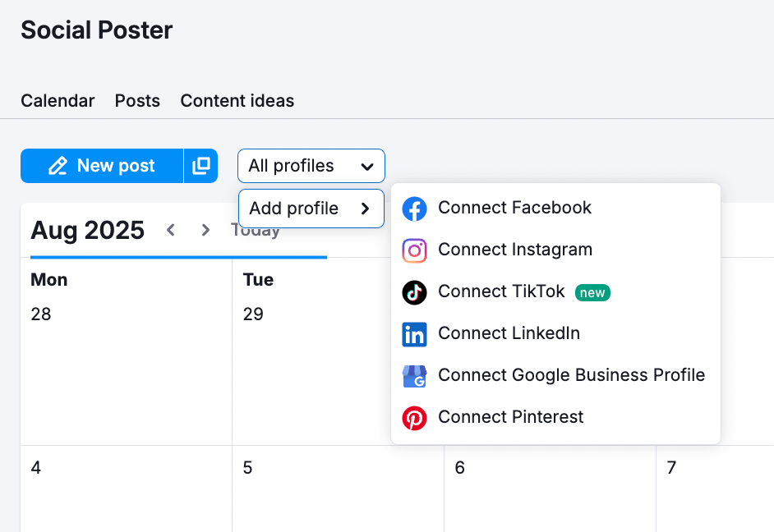Advance to the next month with the right arrow

pyautogui.click(x=205, y=230)
